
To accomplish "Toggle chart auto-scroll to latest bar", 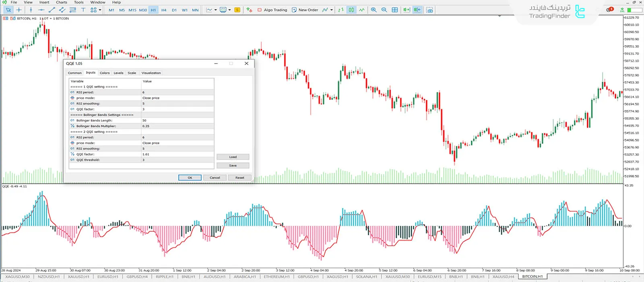I will [407, 10].
